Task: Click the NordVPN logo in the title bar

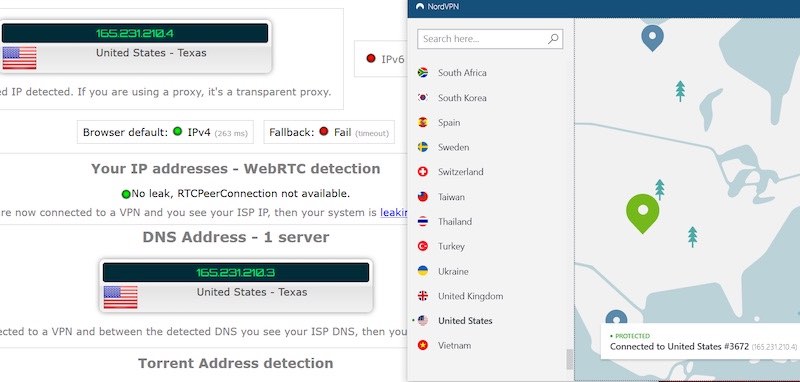Action: pyautogui.click(x=420, y=7)
